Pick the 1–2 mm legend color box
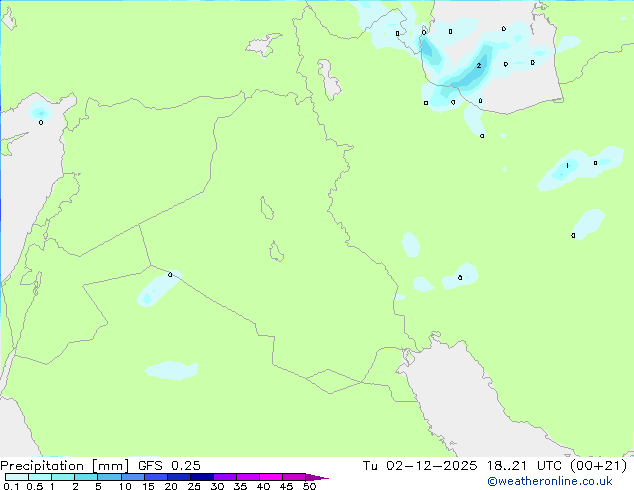This screenshot has height=490, width=634. [x=63, y=477]
